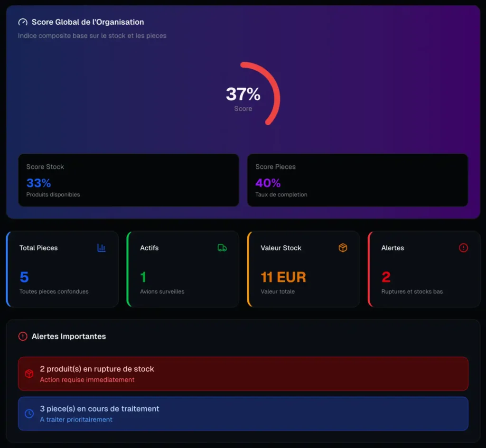Open the Score Pieces 40% card

[x=357, y=180]
